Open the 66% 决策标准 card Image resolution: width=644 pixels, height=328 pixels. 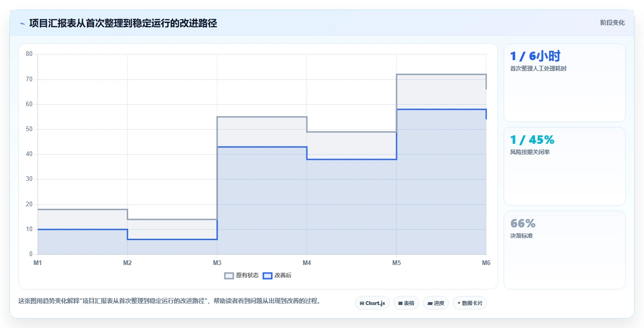(565, 250)
